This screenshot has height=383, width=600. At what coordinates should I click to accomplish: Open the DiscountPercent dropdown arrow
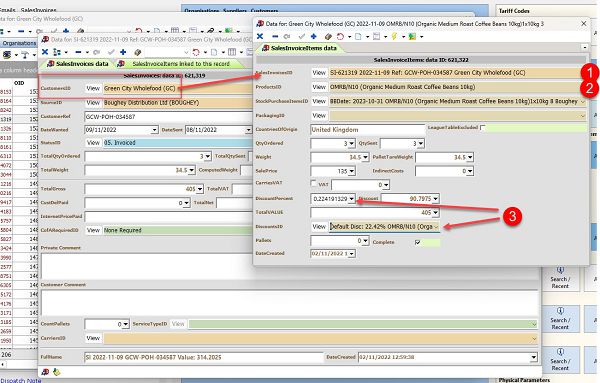click(351, 199)
